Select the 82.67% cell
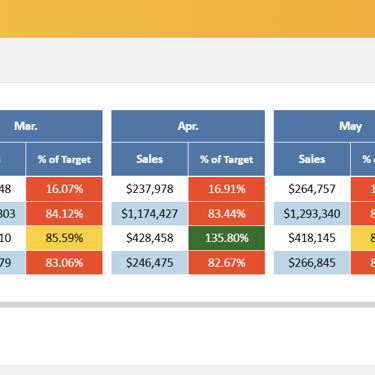Screen dimensions: 375x375 227,263
